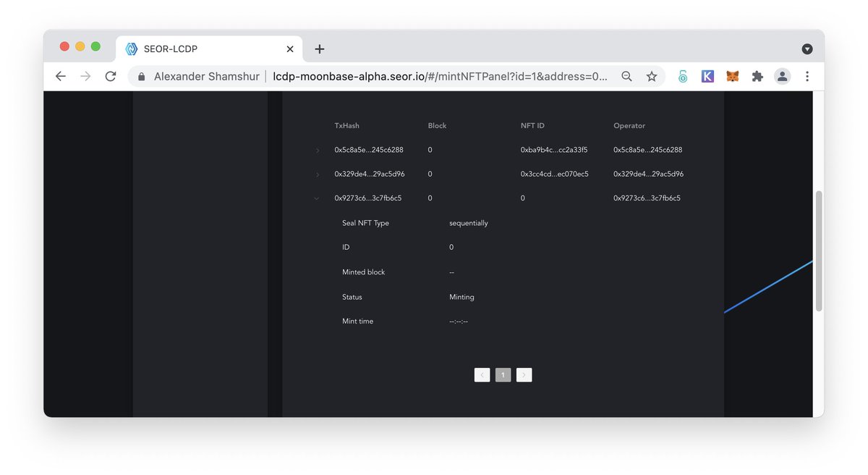Viewport: 868px width, 475px height.
Task: Open the teal circular extension icon
Action: coord(683,76)
